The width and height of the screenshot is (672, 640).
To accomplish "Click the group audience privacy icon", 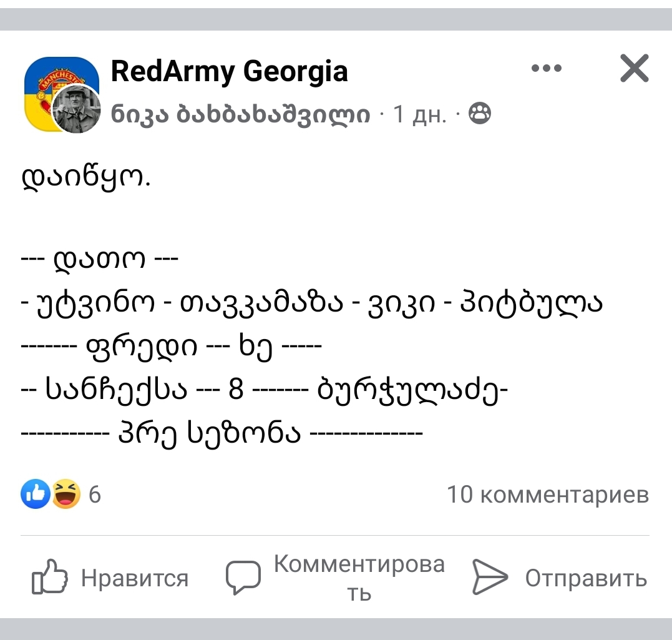I will (479, 114).
